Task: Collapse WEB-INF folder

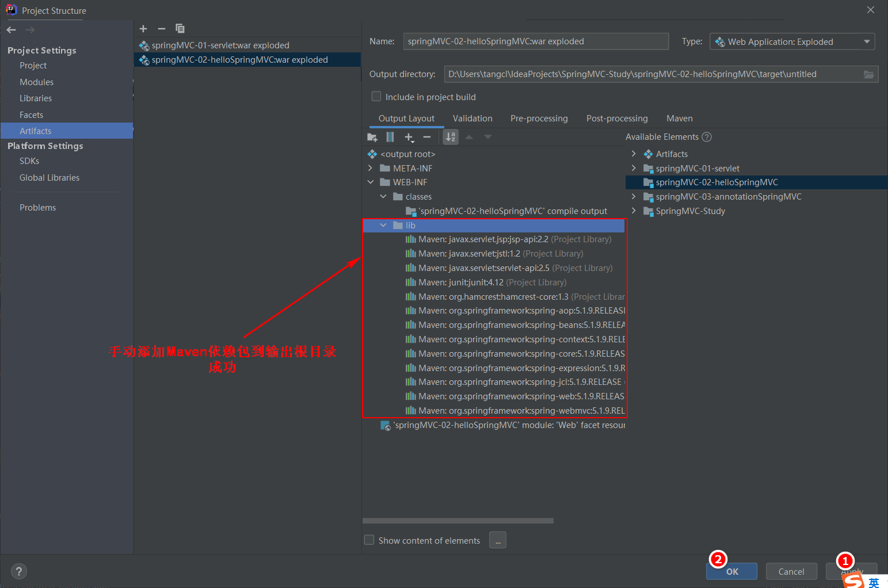Action: coord(371,182)
